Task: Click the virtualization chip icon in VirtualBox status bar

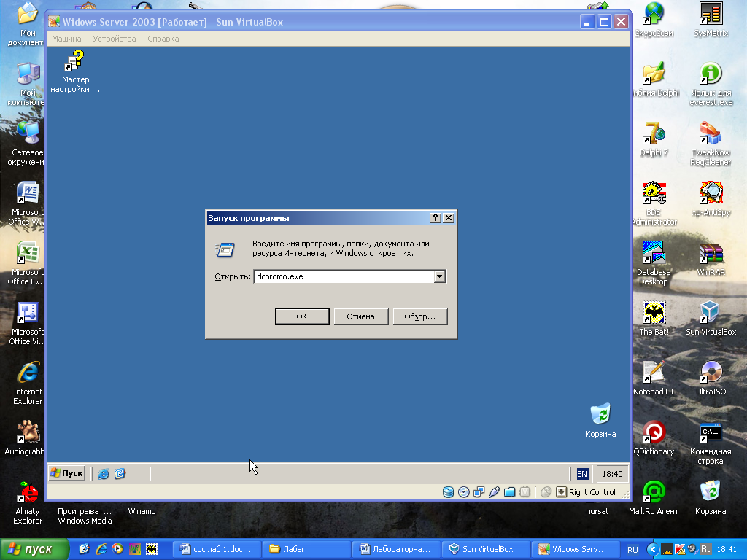Action: (525, 492)
